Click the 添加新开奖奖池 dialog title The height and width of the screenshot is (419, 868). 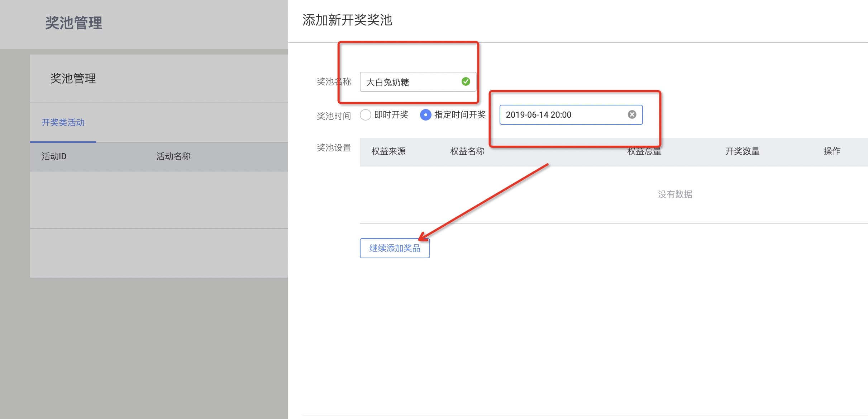click(x=347, y=20)
